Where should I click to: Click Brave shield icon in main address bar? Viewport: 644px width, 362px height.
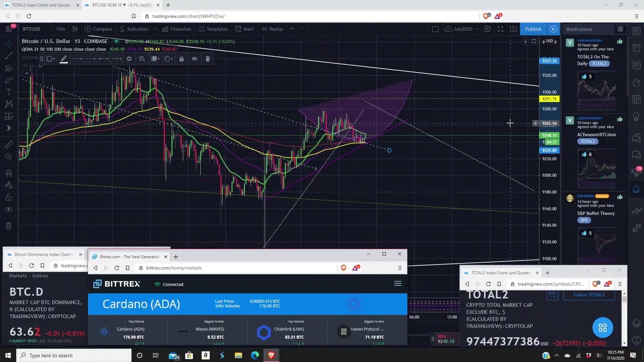[x=486, y=16]
